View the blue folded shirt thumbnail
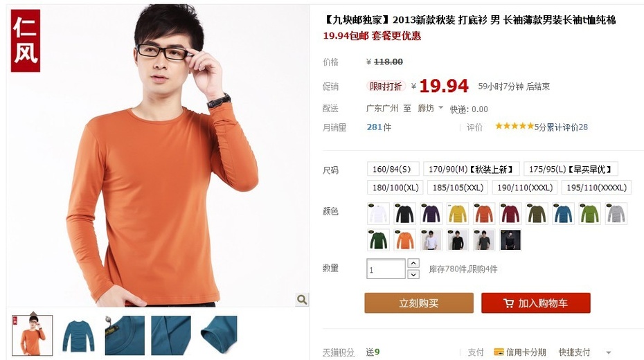Screen dimensions: 644x360 (78, 336)
